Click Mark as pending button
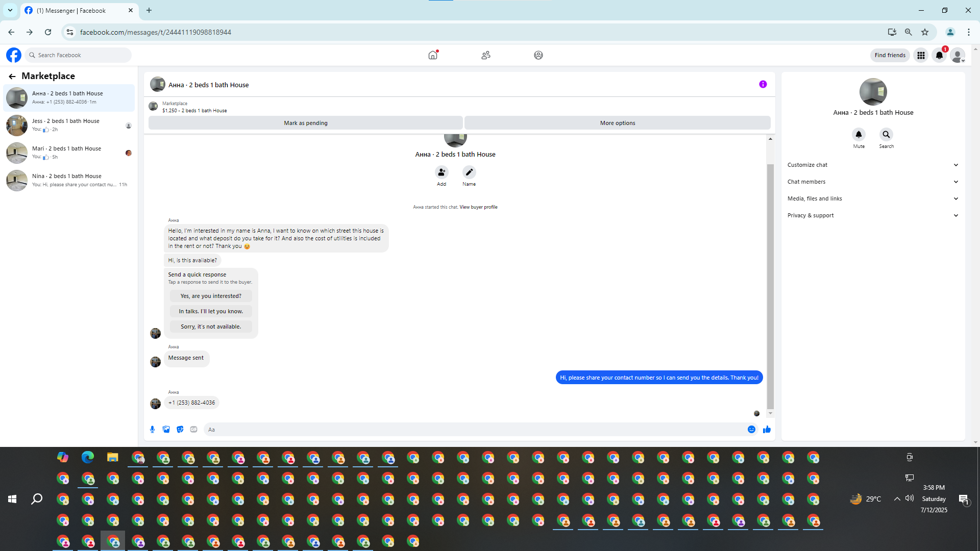The image size is (980, 551). tap(305, 123)
